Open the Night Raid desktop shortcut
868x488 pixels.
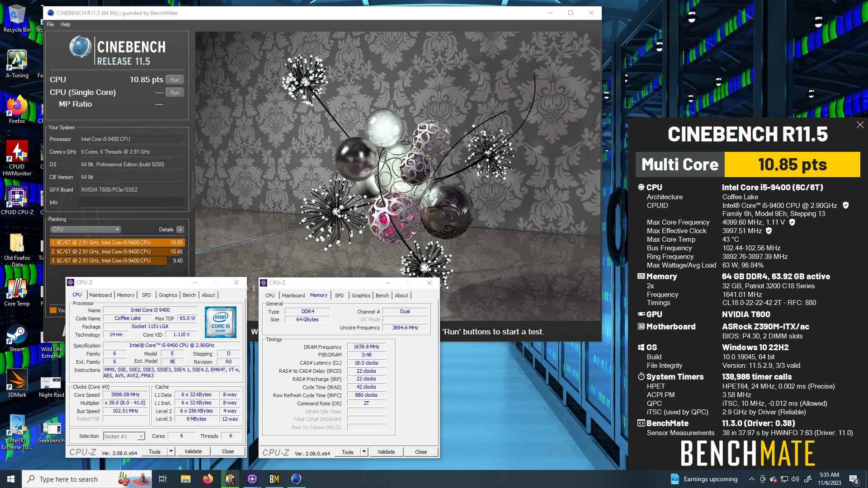coord(51,387)
